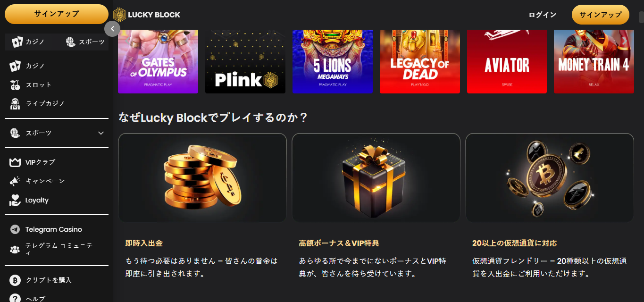Open ライブカジノ via the dealer icon
This screenshot has width=644, height=302.
tap(15, 104)
